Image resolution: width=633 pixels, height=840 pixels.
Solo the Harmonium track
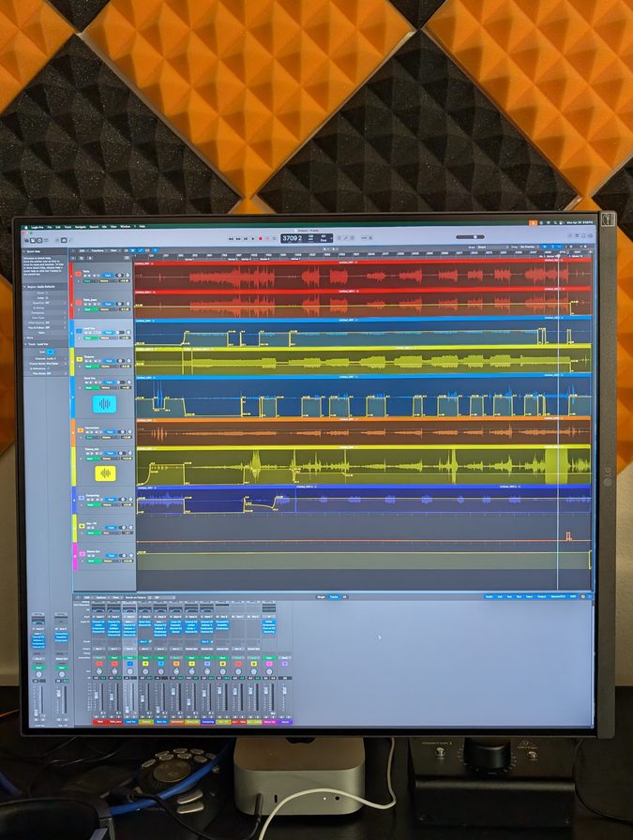tap(92, 432)
